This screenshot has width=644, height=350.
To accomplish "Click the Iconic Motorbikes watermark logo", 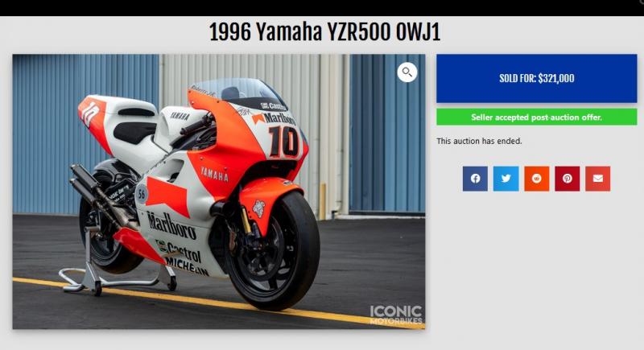I will point(396,315).
